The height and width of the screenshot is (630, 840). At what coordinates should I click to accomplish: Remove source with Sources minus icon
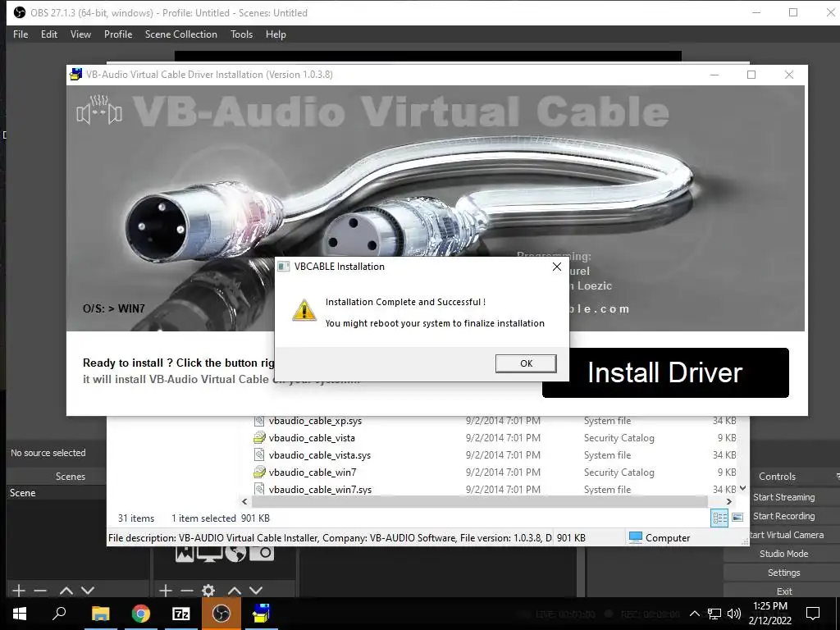pos(186,591)
